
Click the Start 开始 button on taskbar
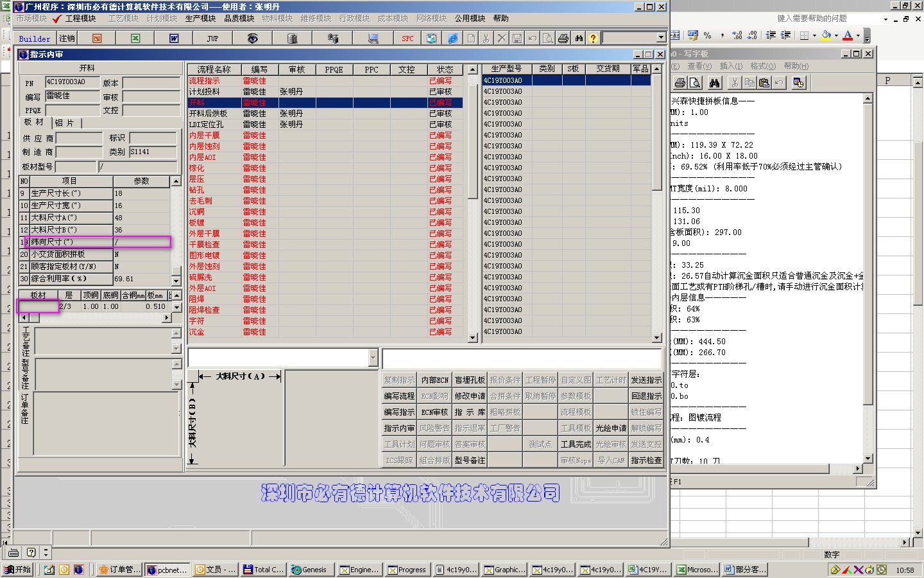coord(17,570)
